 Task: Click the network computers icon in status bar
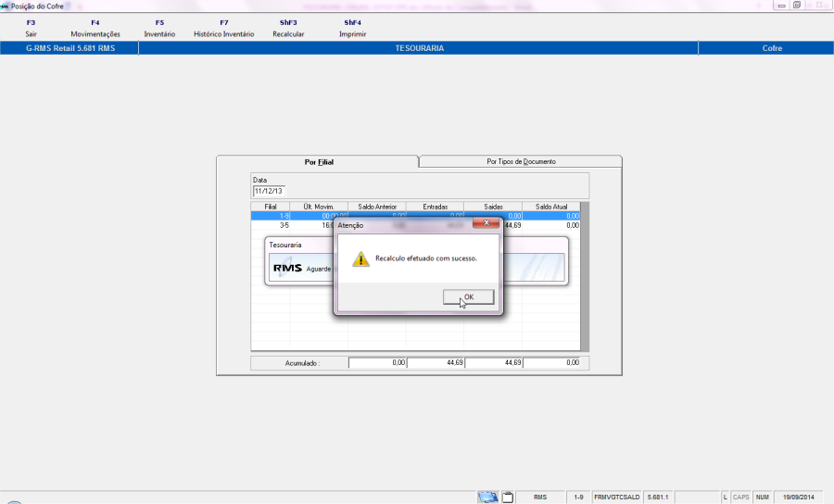pos(487,498)
